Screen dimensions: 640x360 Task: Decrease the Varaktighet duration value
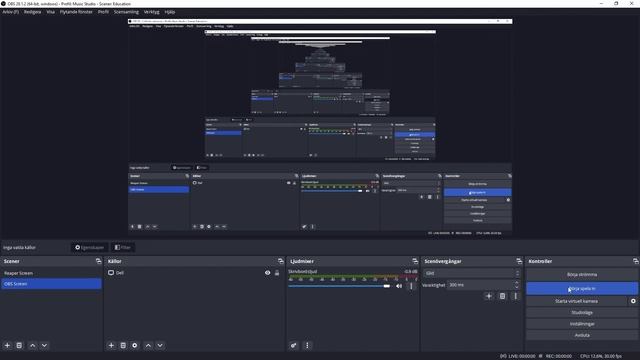click(516, 287)
